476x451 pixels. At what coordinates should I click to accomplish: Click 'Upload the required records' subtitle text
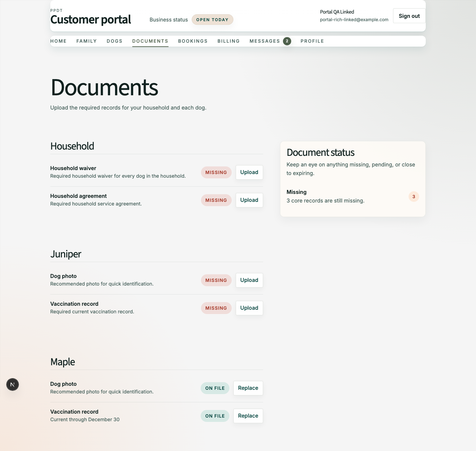pyautogui.click(x=128, y=108)
